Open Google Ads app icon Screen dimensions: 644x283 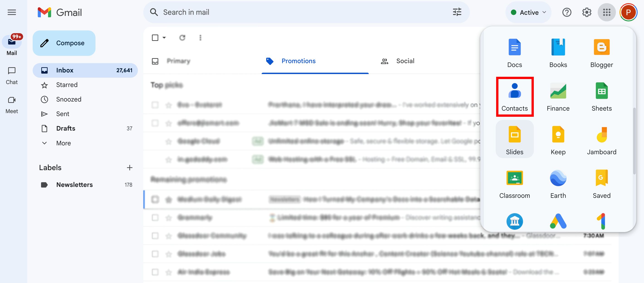pyautogui.click(x=558, y=221)
